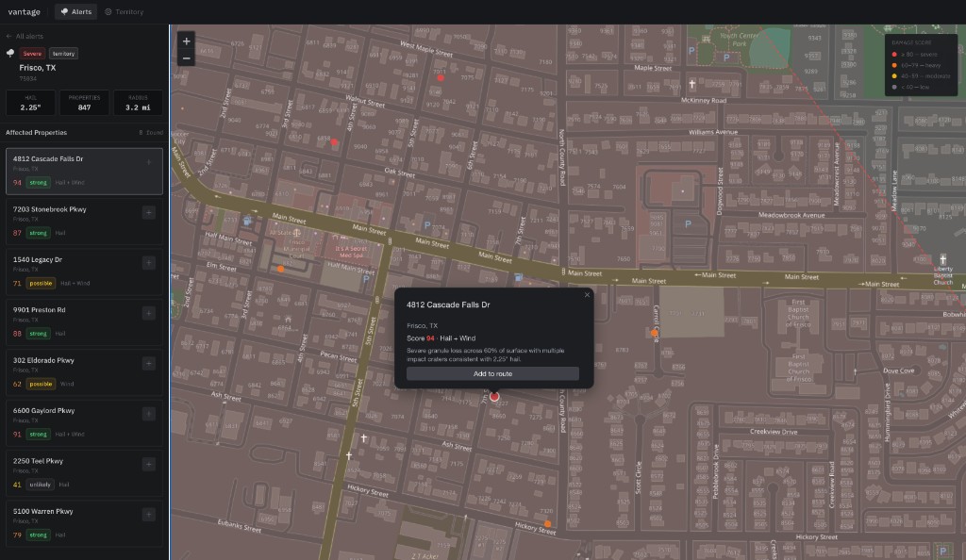Add 1540 Legacy Dr with plus icon

(148, 263)
